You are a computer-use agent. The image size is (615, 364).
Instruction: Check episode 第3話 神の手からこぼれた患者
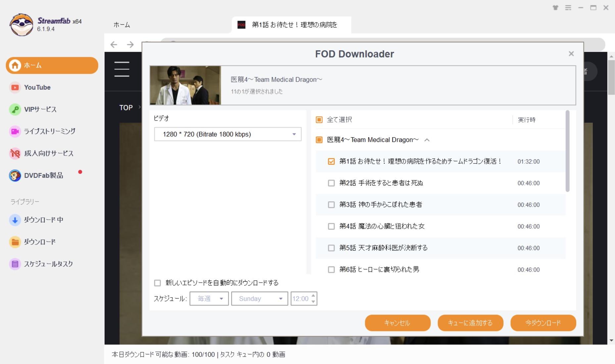(331, 205)
